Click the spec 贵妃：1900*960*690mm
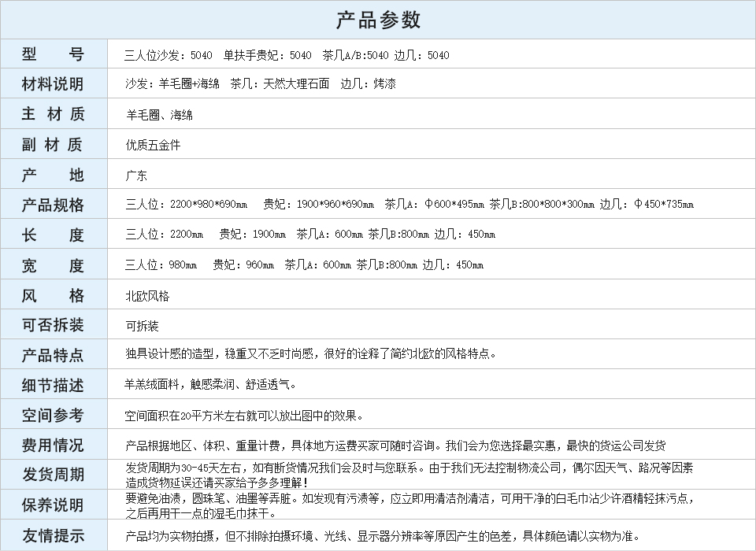This screenshot has width=756, height=551. (319, 205)
